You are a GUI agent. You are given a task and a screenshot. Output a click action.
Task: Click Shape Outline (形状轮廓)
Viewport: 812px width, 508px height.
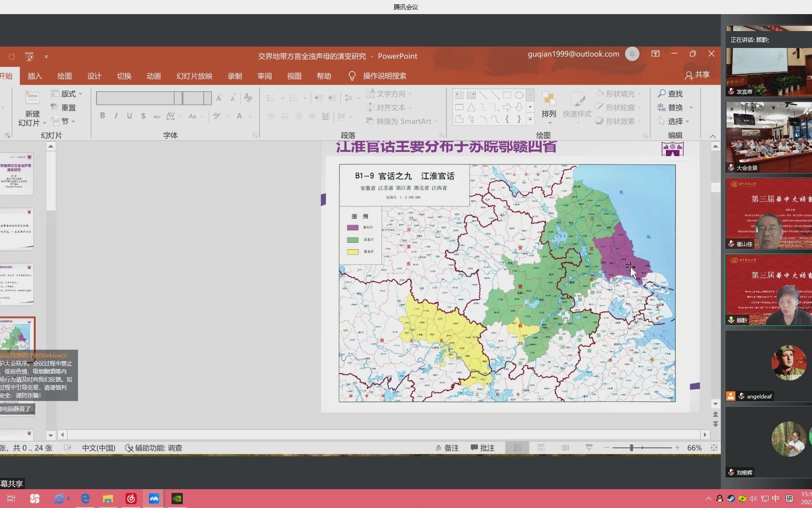point(618,107)
